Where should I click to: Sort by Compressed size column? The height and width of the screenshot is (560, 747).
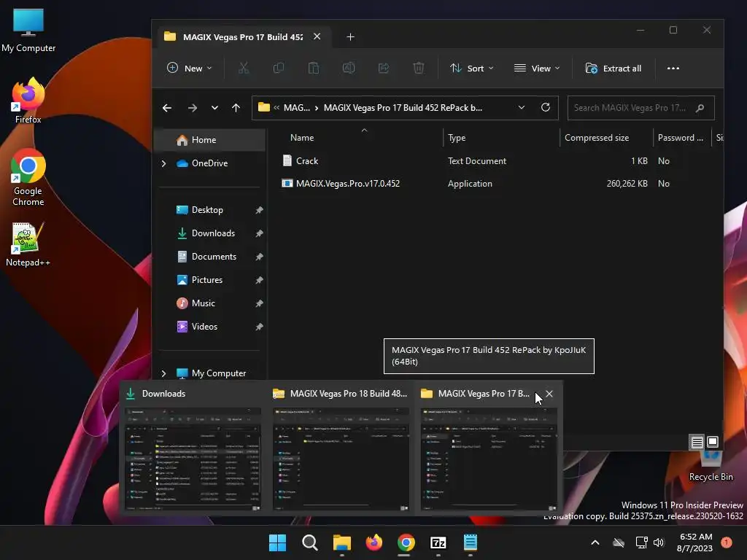click(597, 138)
